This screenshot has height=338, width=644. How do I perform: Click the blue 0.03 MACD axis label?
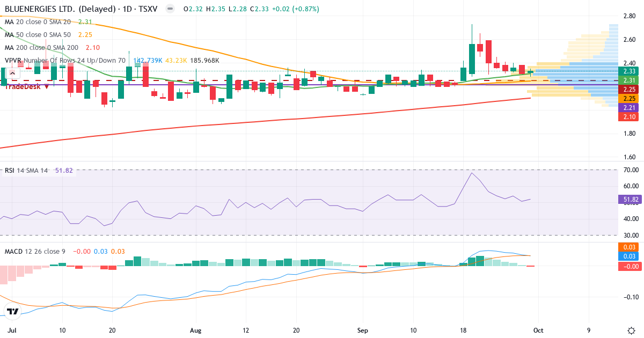629,256
